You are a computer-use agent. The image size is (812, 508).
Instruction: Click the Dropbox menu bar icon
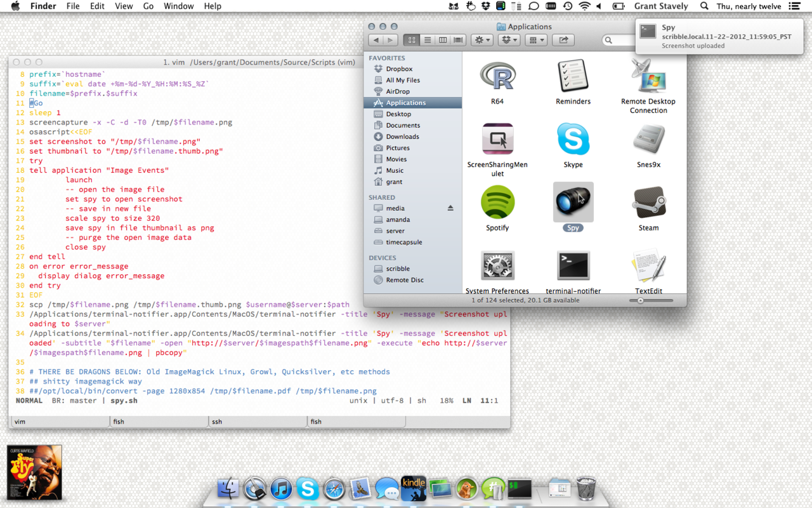(x=486, y=6)
